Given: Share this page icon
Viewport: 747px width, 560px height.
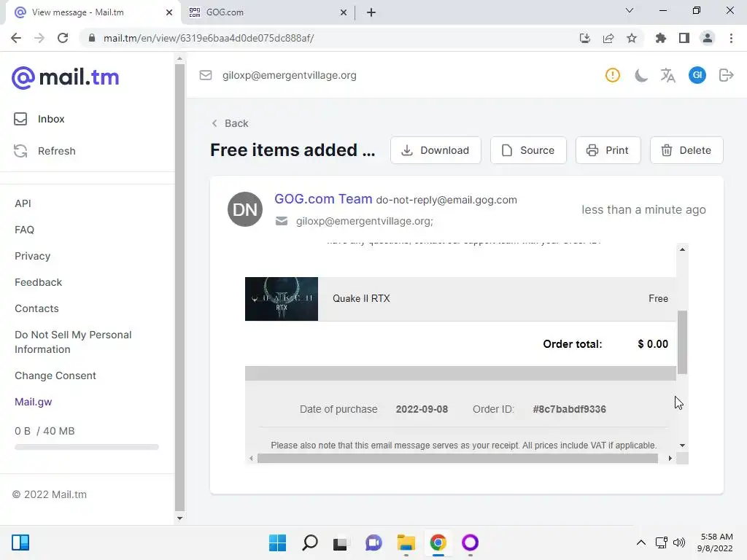Looking at the screenshot, I should pos(608,38).
